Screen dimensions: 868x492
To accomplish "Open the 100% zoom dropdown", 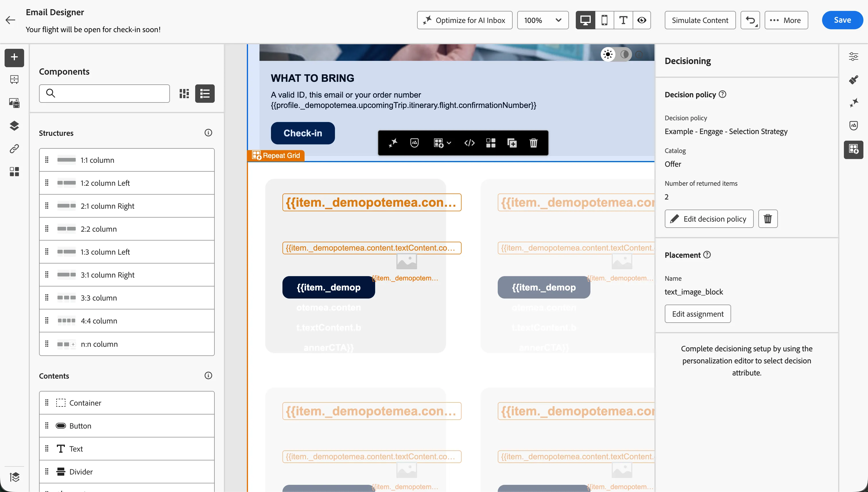I will click(x=542, y=20).
